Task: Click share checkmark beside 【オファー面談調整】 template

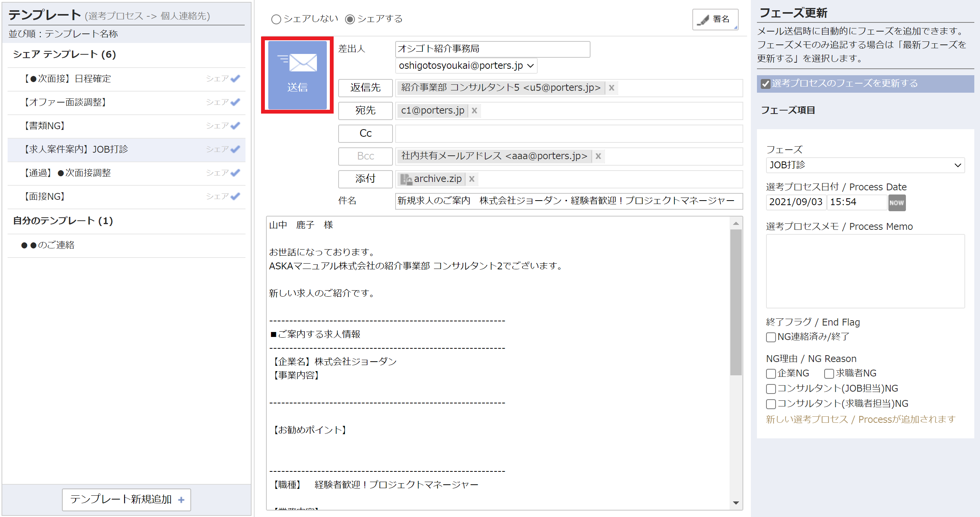Action: [x=235, y=102]
